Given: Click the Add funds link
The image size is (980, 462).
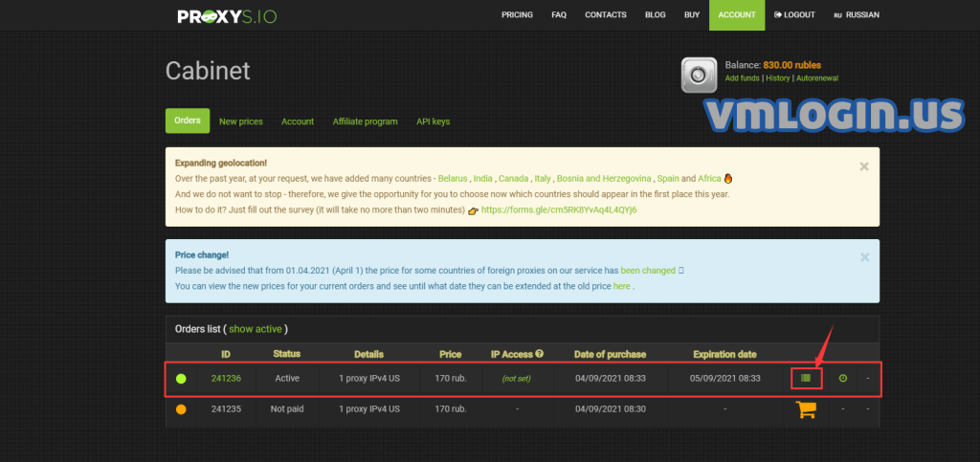Looking at the screenshot, I should coord(742,78).
